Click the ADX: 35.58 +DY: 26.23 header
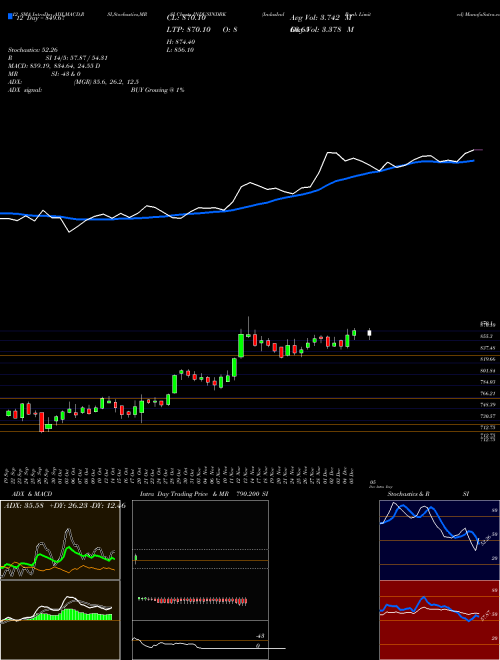The height and width of the screenshot is (660, 500). (x=64, y=506)
